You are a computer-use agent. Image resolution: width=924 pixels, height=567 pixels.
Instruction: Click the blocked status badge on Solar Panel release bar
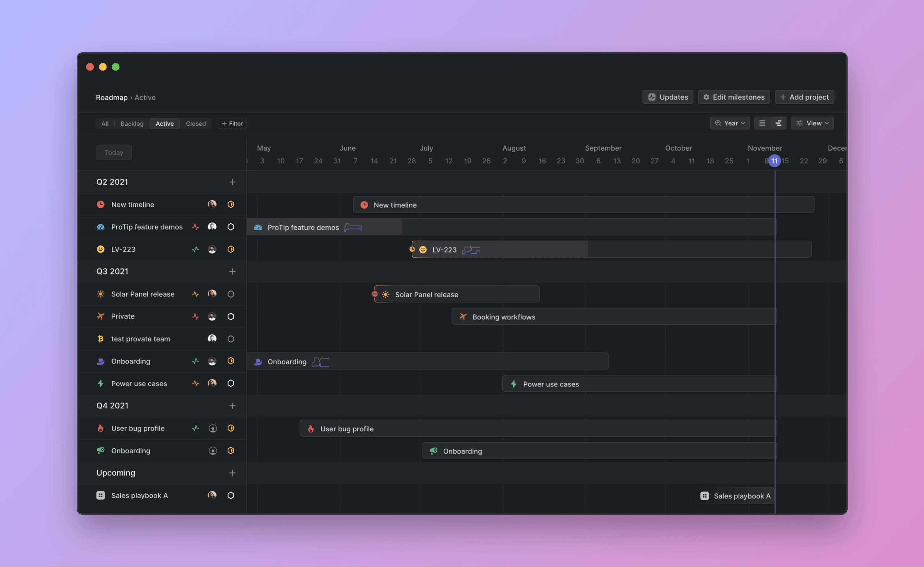coord(375,294)
